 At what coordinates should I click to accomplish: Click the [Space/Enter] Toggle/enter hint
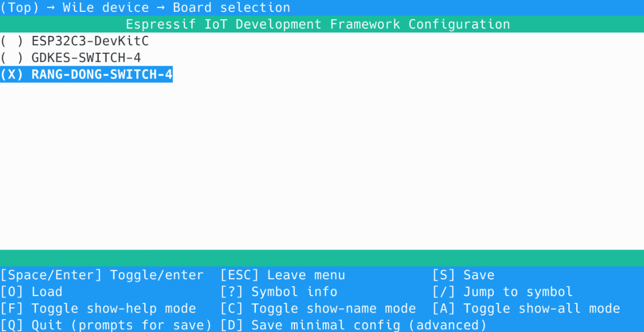click(x=102, y=275)
